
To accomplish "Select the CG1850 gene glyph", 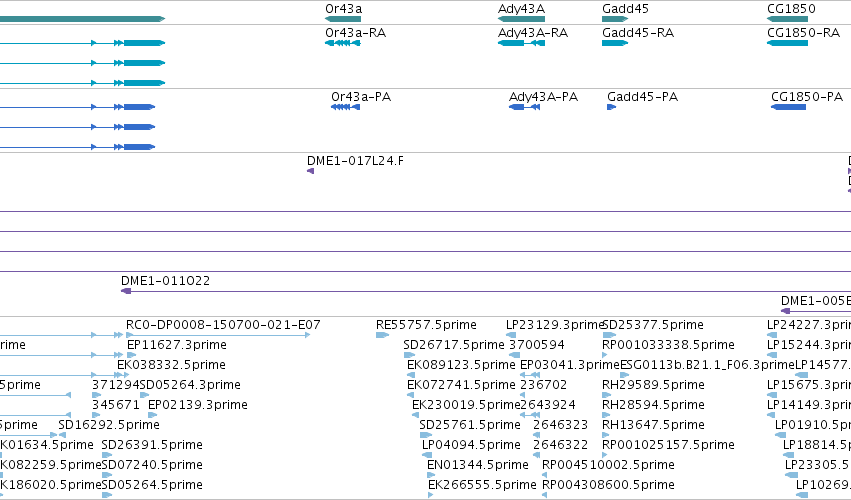I will [787, 19].
